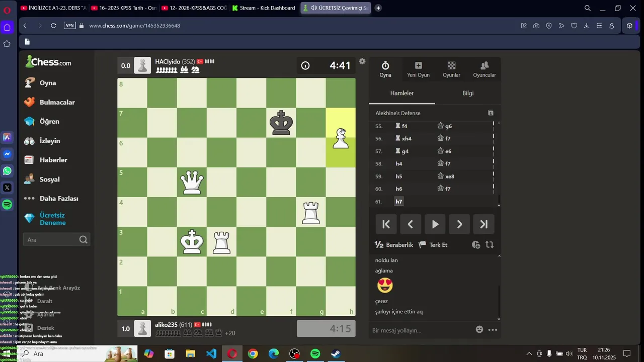Take a snapshot with the camera icon

536,26
